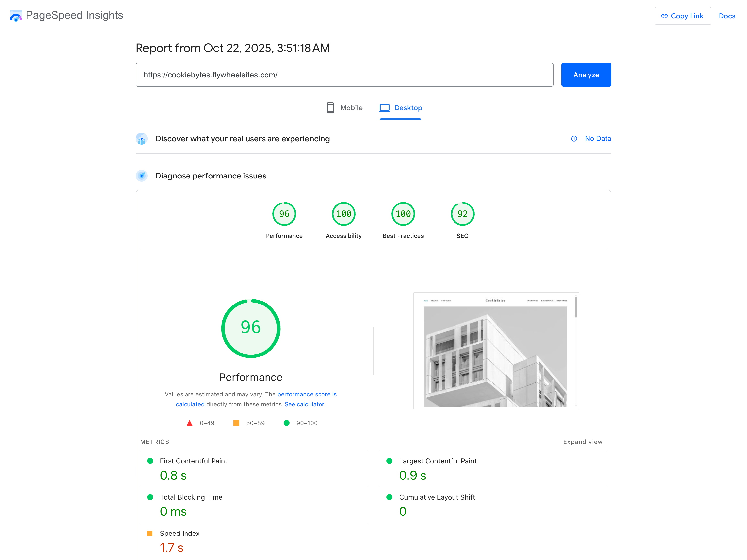Click inside the URL input field

(344, 75)
